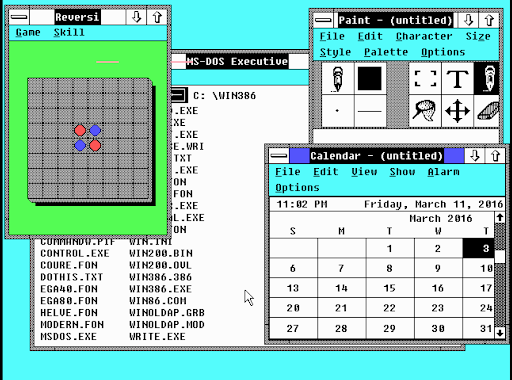Click the white Calendar scrollbar thumb
This screenshot has height=380, width=512.
pyautogui.click(x=499, y=257)
